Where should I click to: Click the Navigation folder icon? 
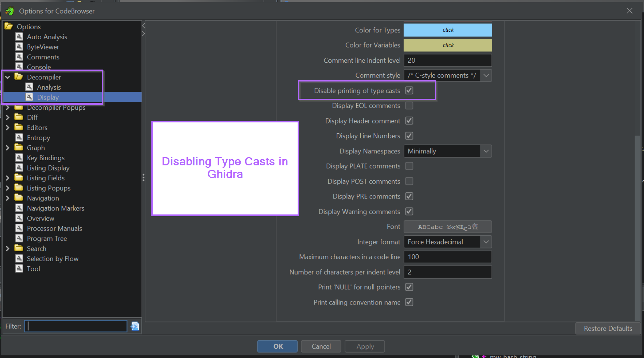coord(19,198)
